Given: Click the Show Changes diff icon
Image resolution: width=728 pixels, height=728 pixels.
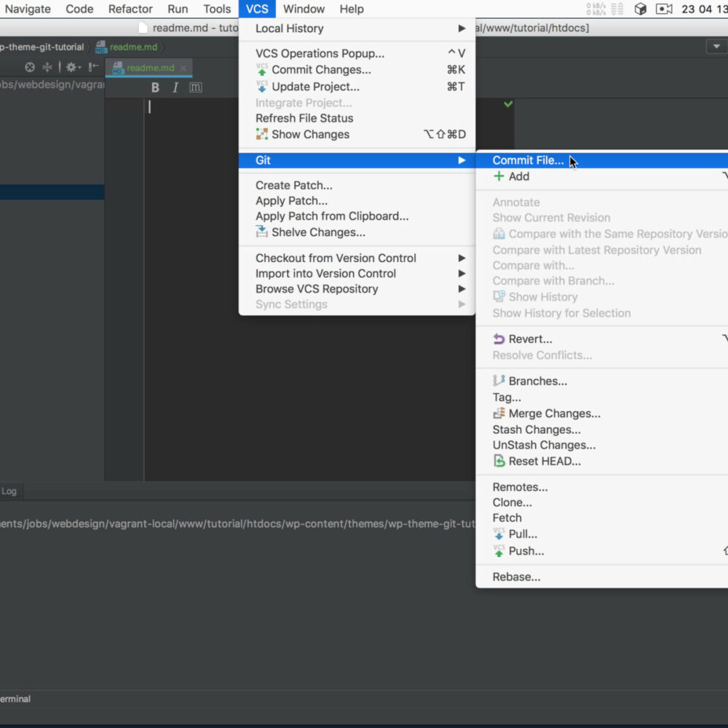Looking at the screenshot, I should pos(262,134).
